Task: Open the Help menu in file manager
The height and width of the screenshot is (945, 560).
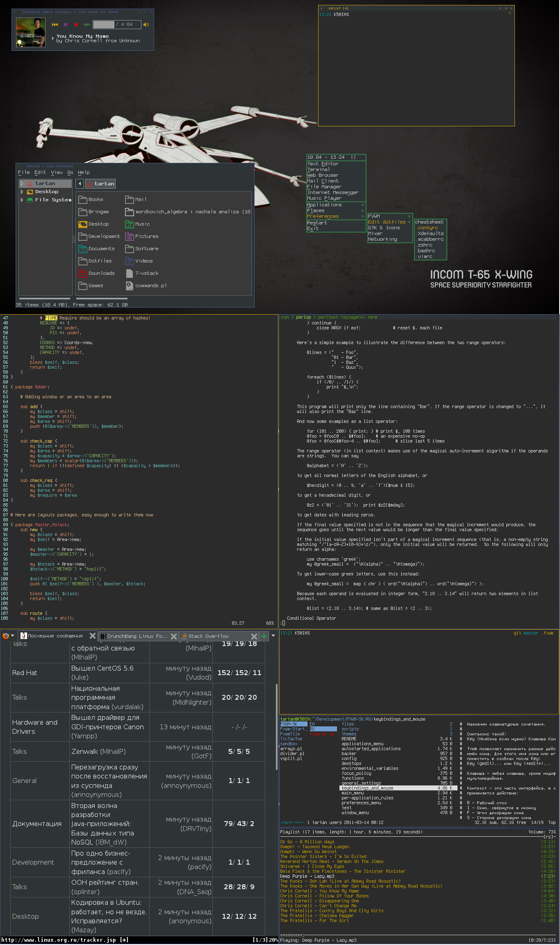Action: tap(84, 173)
